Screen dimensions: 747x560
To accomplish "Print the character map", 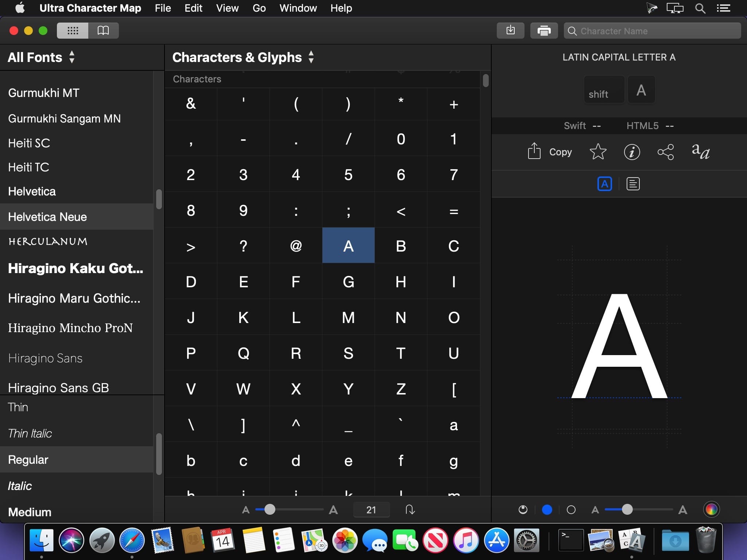I will (544, 31).
